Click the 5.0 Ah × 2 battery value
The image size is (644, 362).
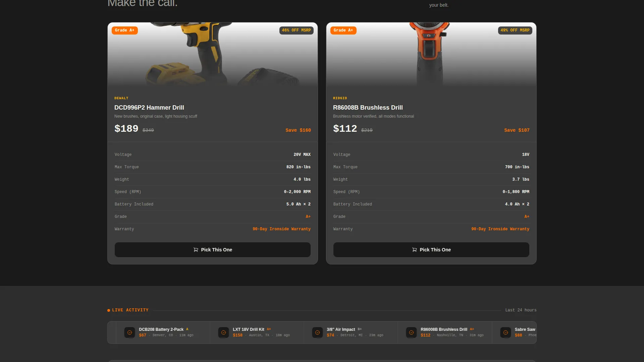coord(298,204)
